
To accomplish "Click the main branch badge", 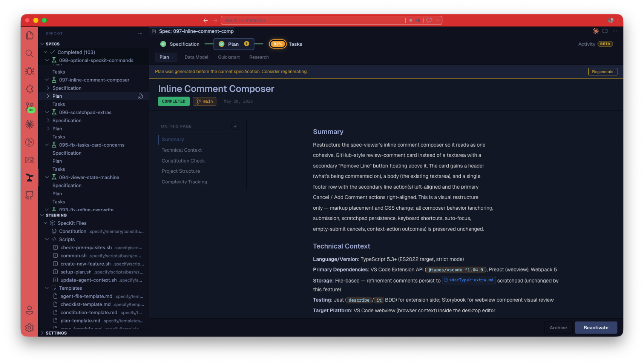I will coord(204,101).
